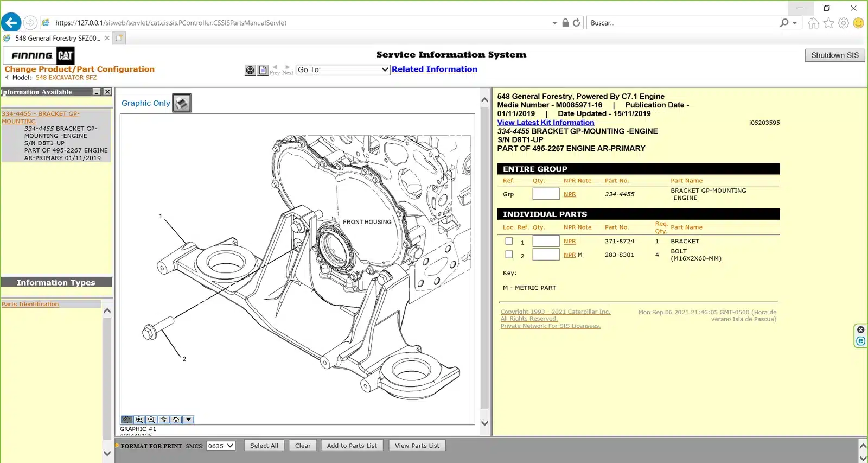The image size is (868, 463).
Task: Click the Add to Parts List button
Action: pos(352,446)
